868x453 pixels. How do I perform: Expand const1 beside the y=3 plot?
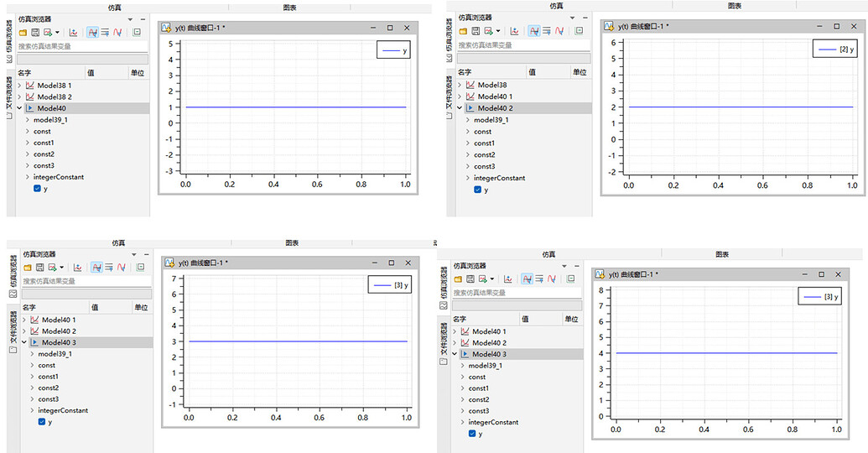point(32,377)
